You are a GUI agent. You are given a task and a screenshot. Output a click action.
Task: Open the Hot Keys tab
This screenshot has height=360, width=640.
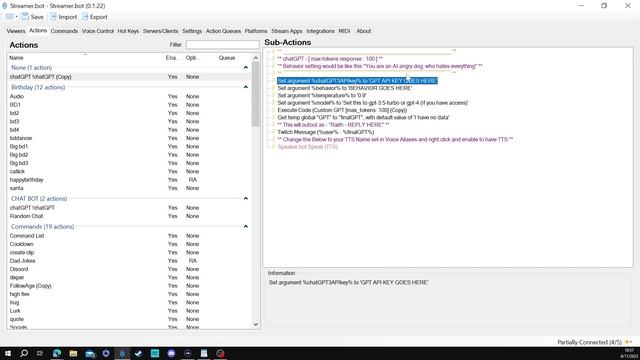(128, 31)
